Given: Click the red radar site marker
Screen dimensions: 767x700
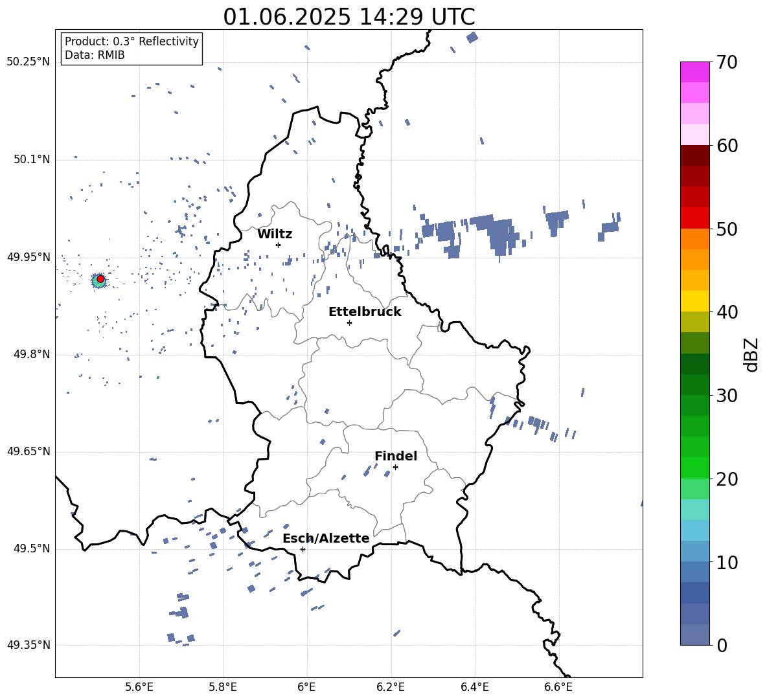Looking at the screenshot, I should click(100, 279).
